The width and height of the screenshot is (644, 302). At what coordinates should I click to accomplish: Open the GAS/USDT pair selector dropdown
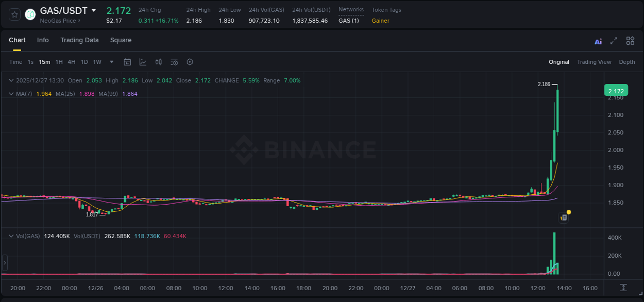93,10
